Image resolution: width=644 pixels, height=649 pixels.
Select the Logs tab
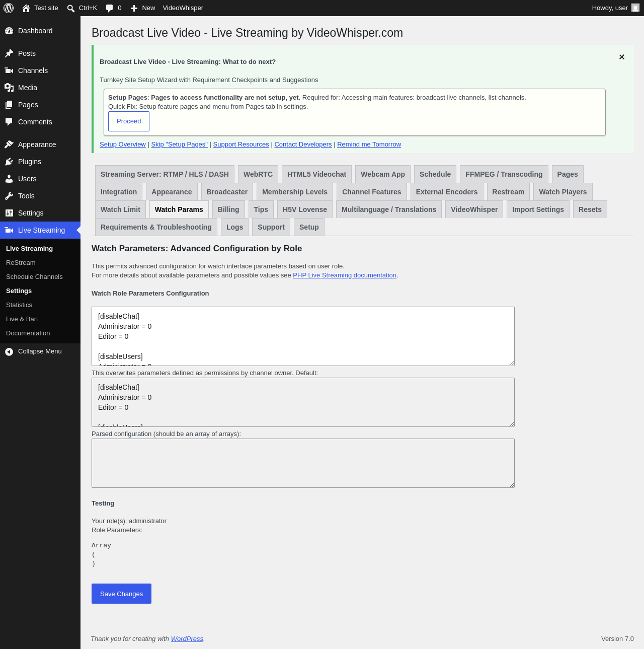234,227
